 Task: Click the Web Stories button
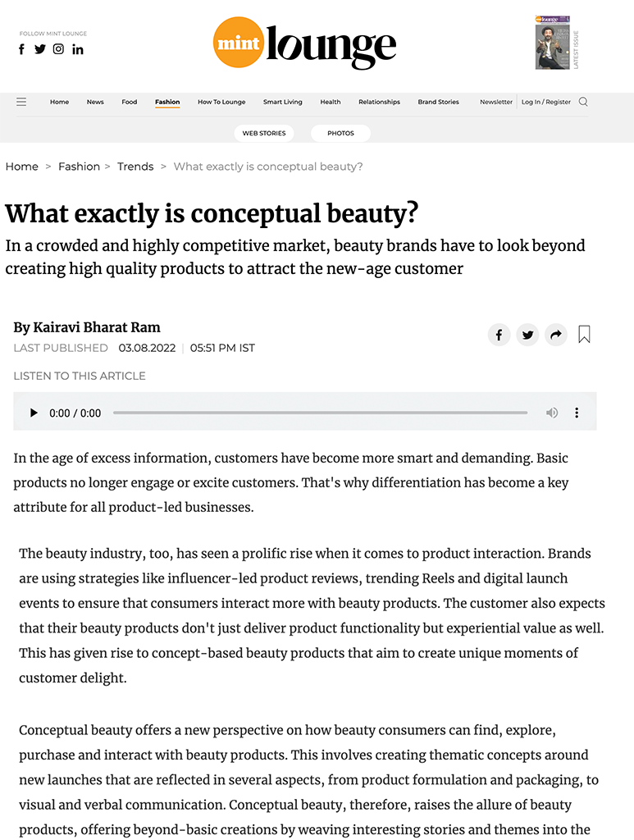pos(263,133)
